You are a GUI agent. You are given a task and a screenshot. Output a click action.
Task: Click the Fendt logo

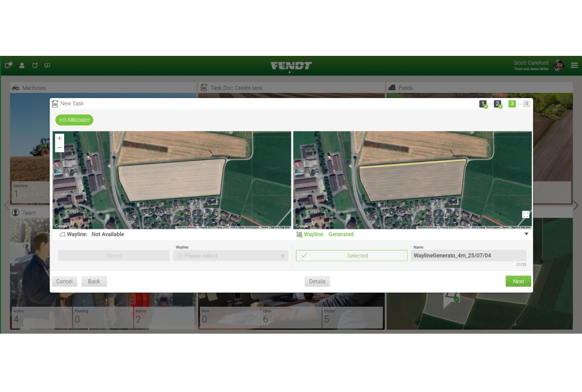[x=291, y=66]
